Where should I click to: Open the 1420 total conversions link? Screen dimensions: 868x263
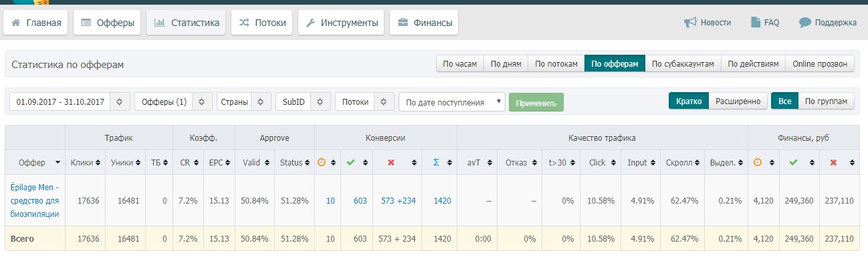tap(442, 200)
